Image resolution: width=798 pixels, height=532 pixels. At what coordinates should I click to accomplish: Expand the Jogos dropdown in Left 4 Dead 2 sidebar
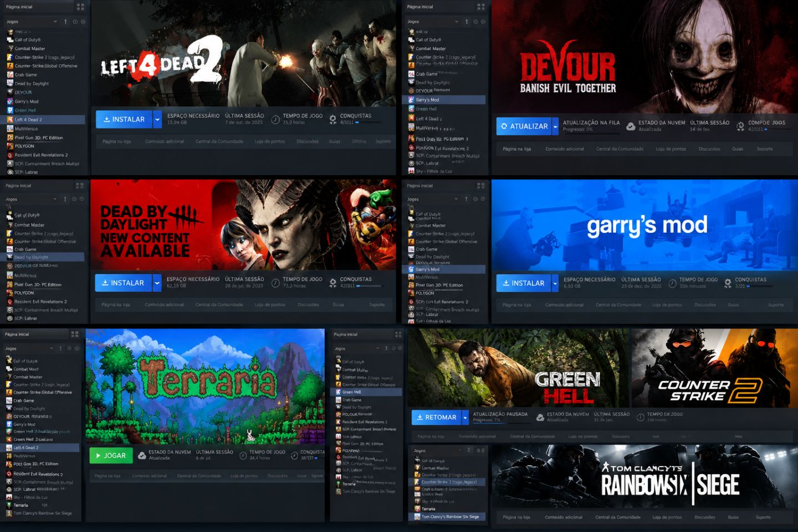(x=55, y=22)
